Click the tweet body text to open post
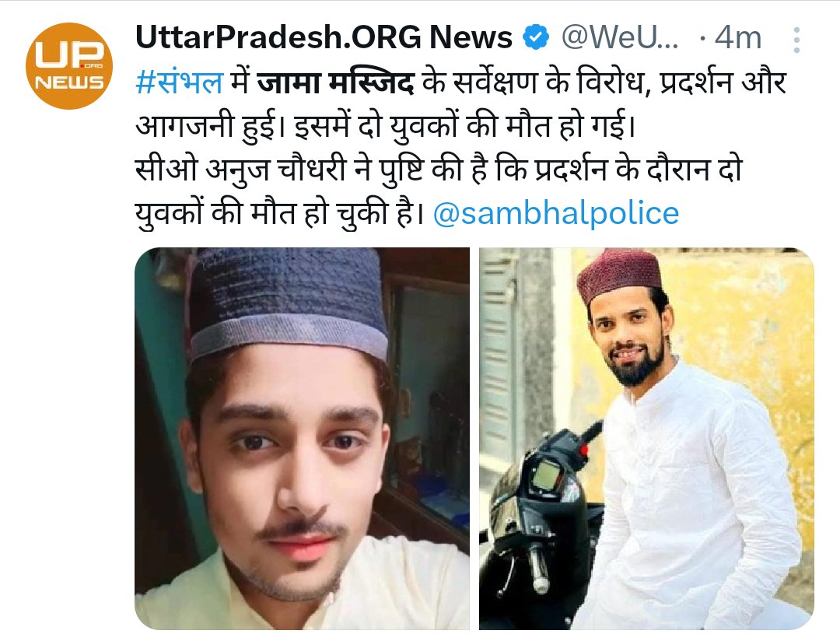 pyautogui.click(x=460, y=148)
